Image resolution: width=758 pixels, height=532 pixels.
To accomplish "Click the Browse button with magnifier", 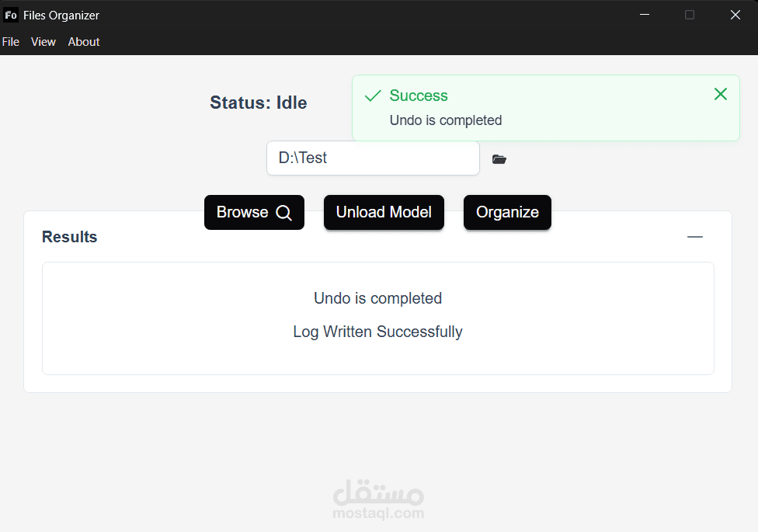I will pyautogui.click(x=254, y=212).
